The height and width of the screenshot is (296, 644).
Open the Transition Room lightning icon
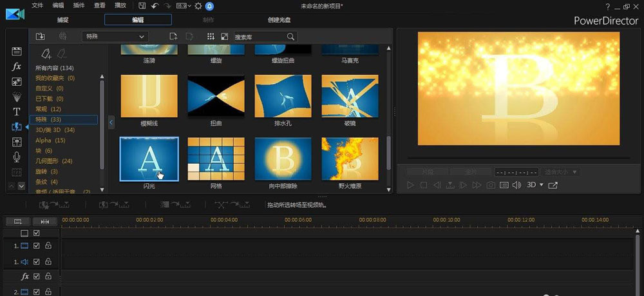pyautogui.click(x=17, y=127)
